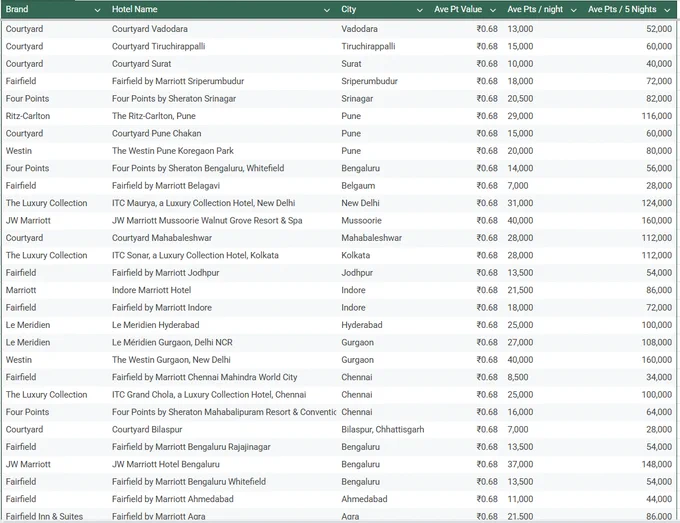The width and height of the screenshot is (680, 523).
Task: Click Courtyard Bilaspur hotel name cell
Action: pos(147,429)
